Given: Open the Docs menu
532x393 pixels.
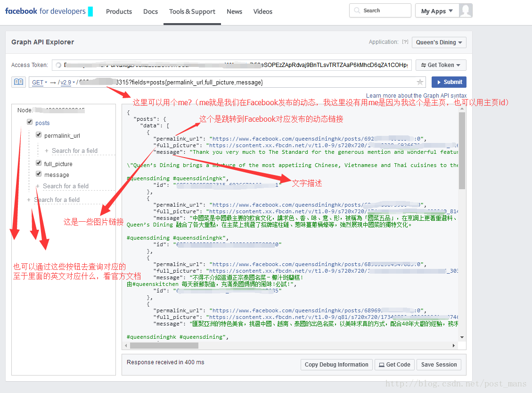Looking at the screenshot, I should 150,11.
